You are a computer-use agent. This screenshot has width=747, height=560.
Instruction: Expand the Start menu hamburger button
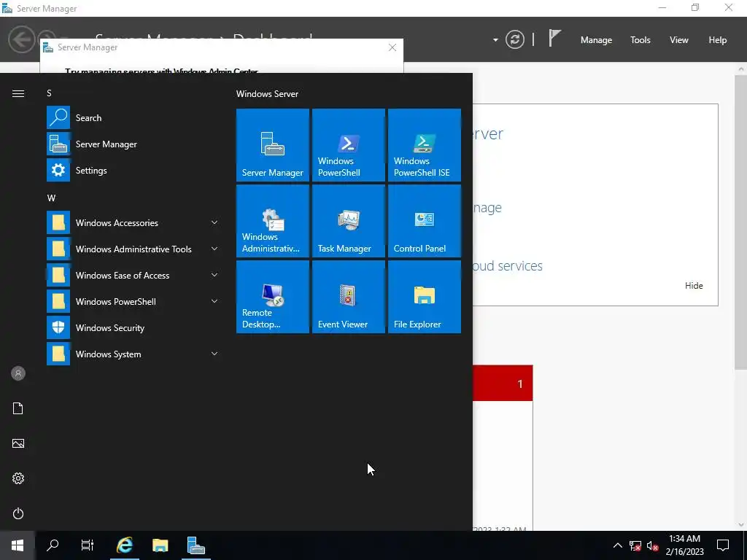(x=18, y=93)
